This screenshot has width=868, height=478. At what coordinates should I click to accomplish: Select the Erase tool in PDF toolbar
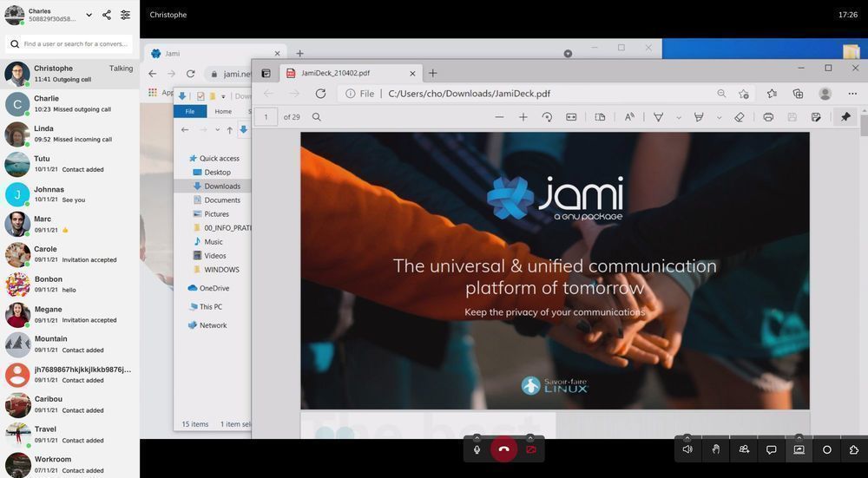(739, 117)
